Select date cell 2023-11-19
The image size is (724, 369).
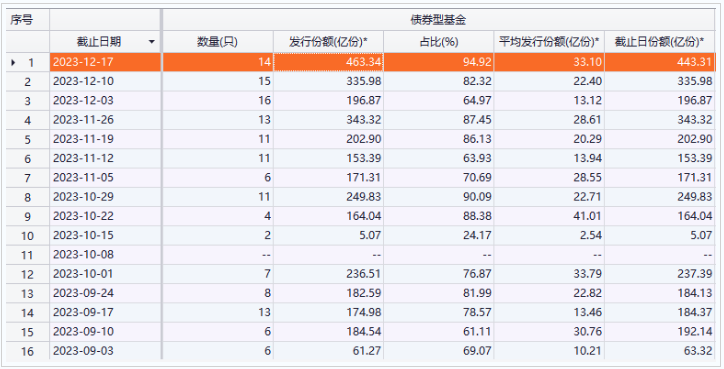click(105, 139)
